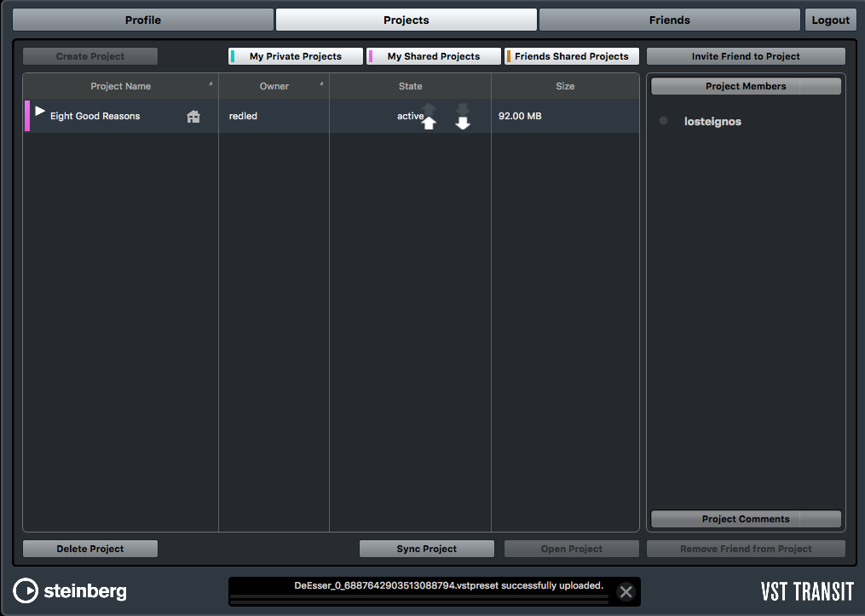The width and height of the screenshot is (865, 616).
Task: Click the download arrow in the State column
Action: point(463,123)
